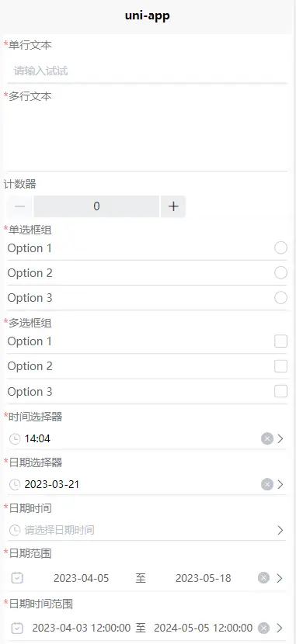Expand the 日期范围 chevron arrow
This screenshot has width=296, height=644.
pos(280,578)
